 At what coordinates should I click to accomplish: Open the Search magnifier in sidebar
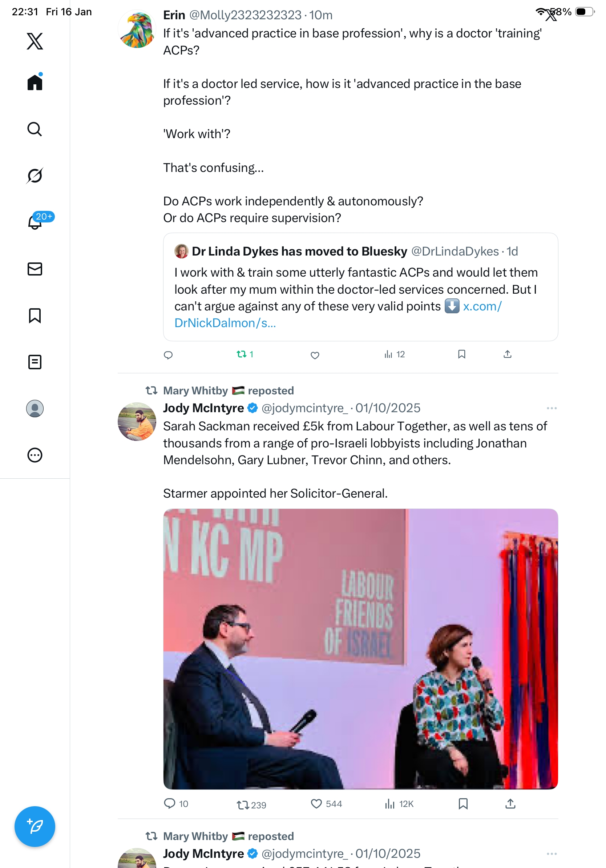[x=35, y=129]
